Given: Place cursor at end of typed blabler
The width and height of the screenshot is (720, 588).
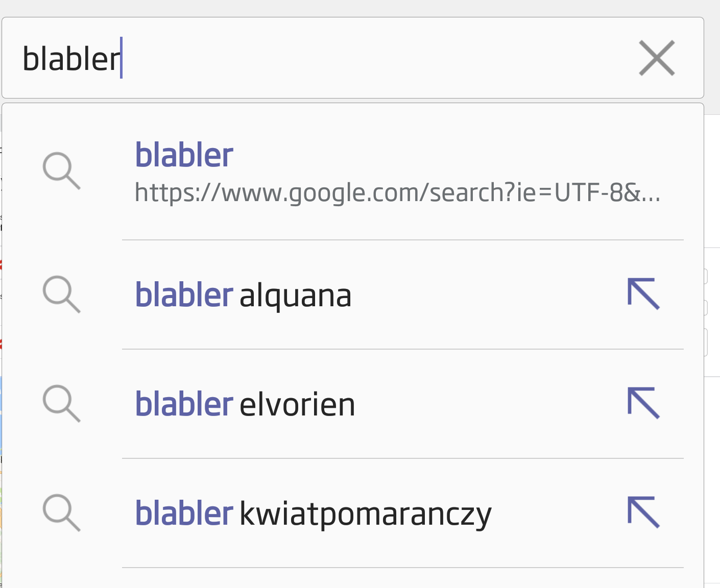Looking at the screenshot, I should tap(121, 58).
